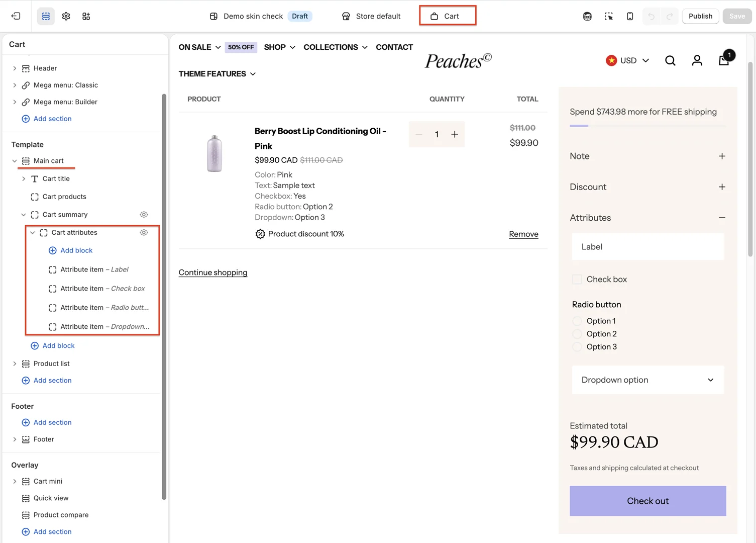Click the account user icon

pos(697,61)
